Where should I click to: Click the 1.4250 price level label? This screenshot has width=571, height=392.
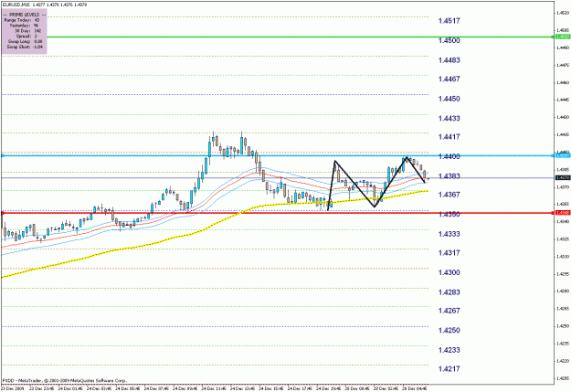tap(449, 331)
